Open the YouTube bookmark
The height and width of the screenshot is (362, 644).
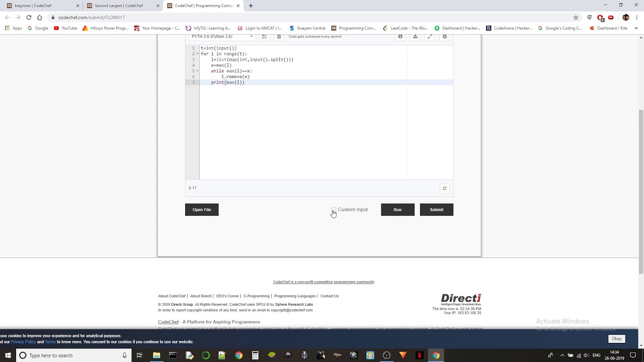[65, 28]
